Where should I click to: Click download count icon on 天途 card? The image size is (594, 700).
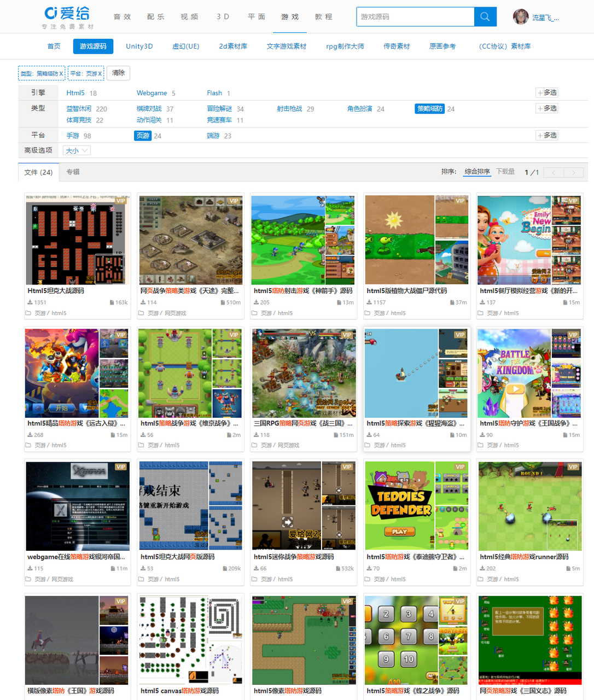[x=143, y=302]
